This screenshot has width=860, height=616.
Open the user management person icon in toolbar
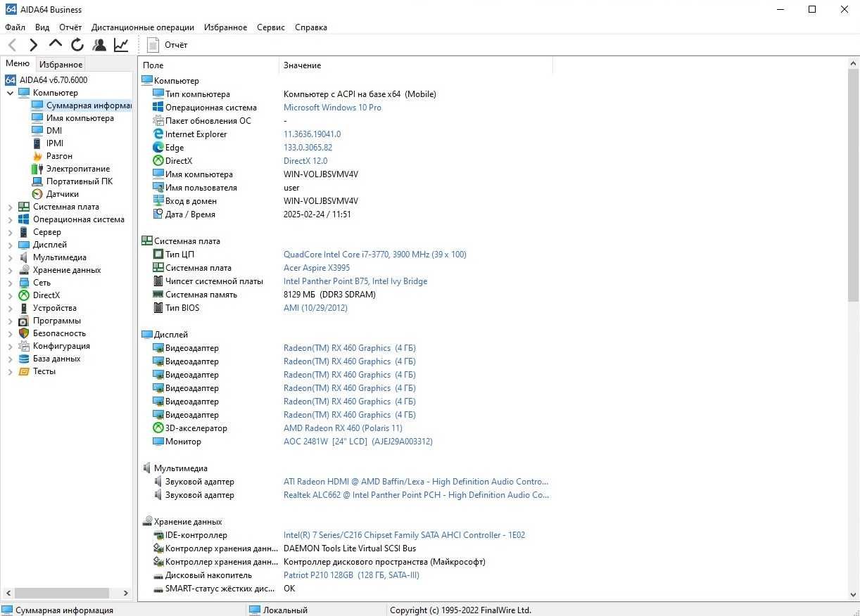tap(99, 45)
